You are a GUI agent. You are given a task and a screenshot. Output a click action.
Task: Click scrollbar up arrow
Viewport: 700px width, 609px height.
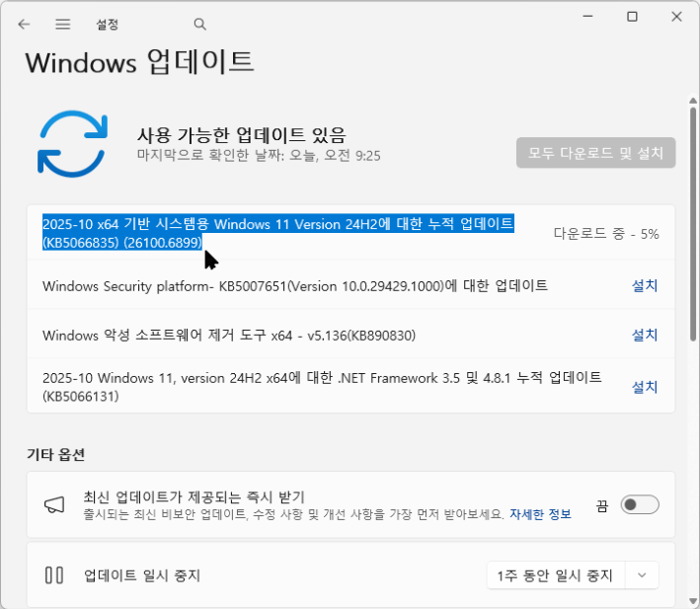point(693,101)
